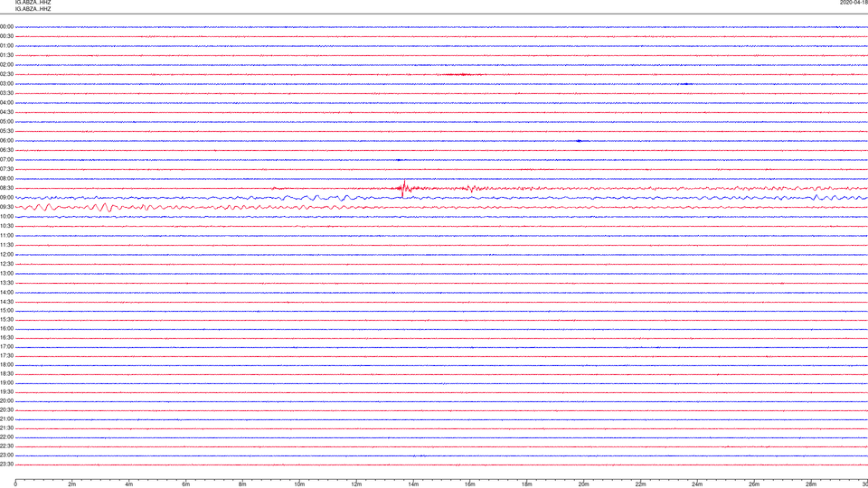Click the 23:30 trace time label
This screenshot has width=868, height=488.
tap(6, 465)
